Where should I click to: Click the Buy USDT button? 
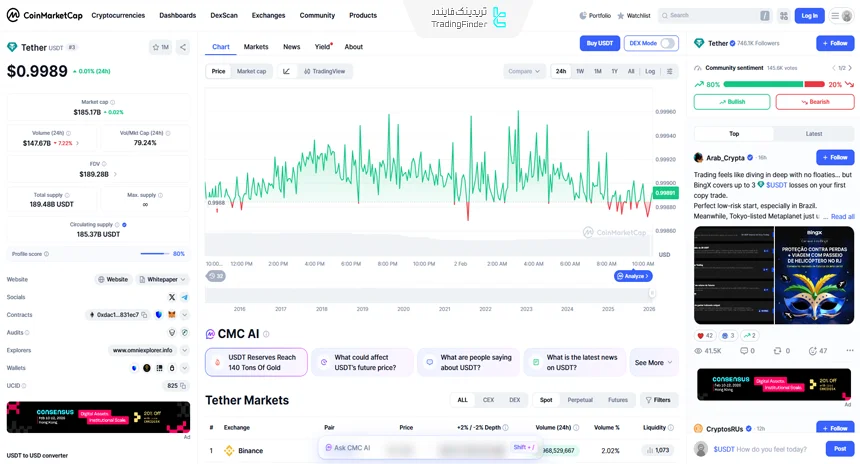point(599,43)
